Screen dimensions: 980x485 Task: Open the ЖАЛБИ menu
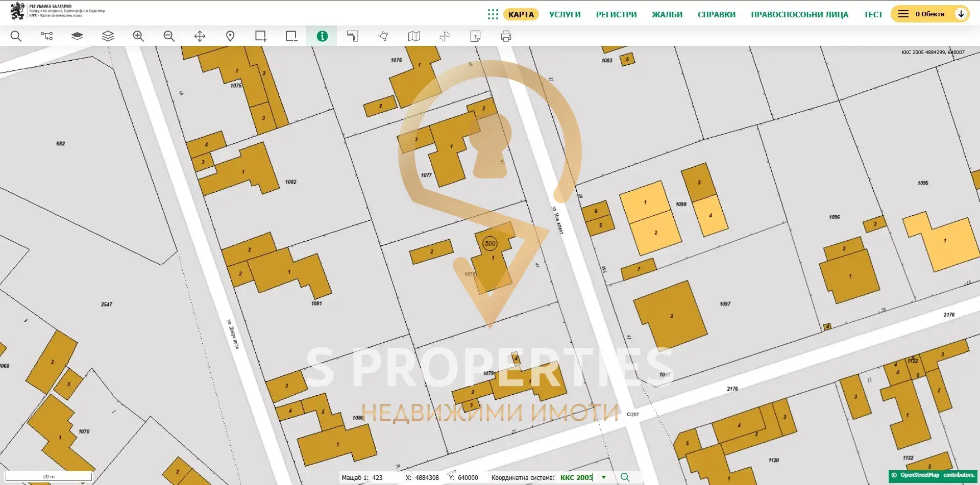coord(667,14)
